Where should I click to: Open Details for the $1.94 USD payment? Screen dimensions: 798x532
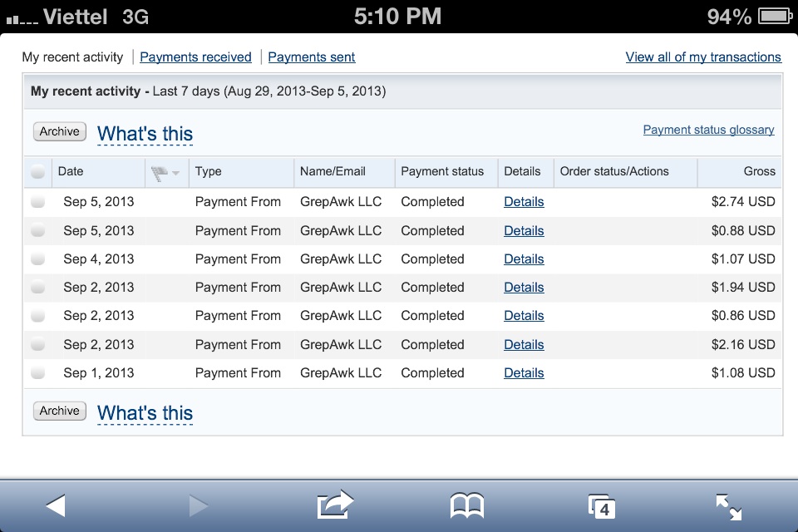point(524,288)
